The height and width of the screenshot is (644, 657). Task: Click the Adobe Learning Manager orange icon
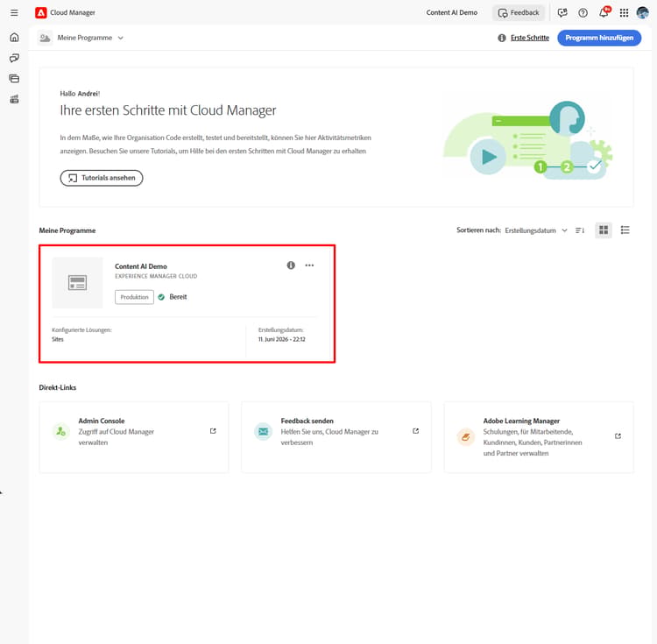click(465, 437)
